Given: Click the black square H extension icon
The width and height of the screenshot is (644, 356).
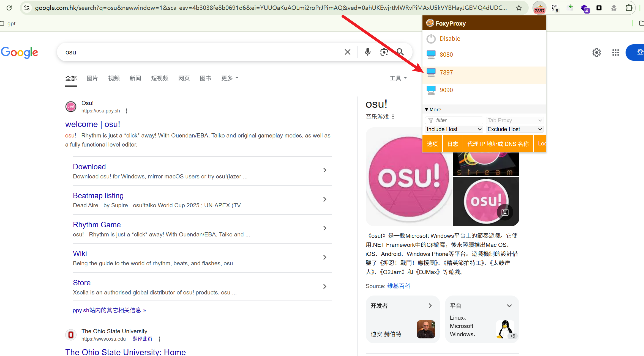Looking at the screenshot, I should coord(599,8).
